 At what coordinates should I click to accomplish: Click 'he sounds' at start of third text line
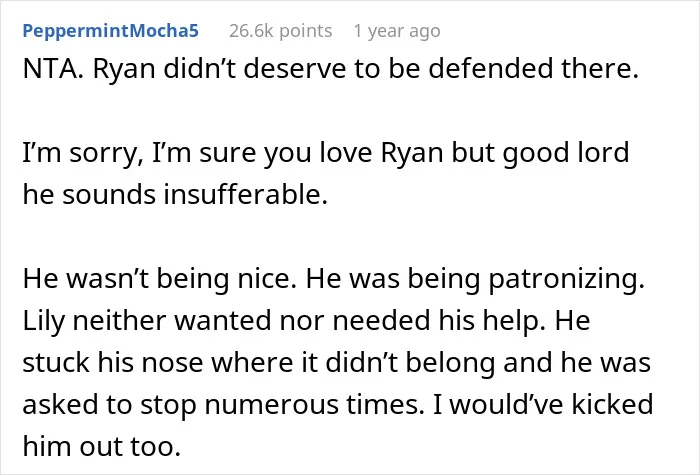tap(89, 195)
